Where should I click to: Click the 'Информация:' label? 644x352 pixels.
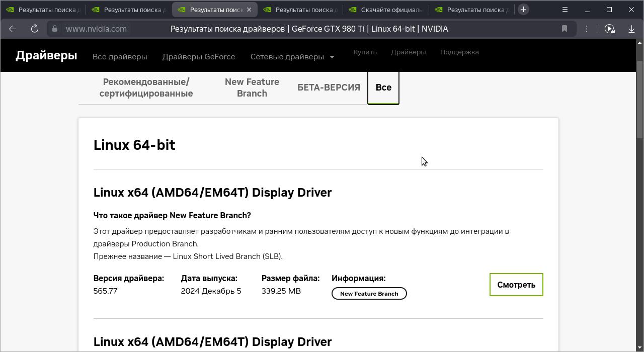pos(358,278)
